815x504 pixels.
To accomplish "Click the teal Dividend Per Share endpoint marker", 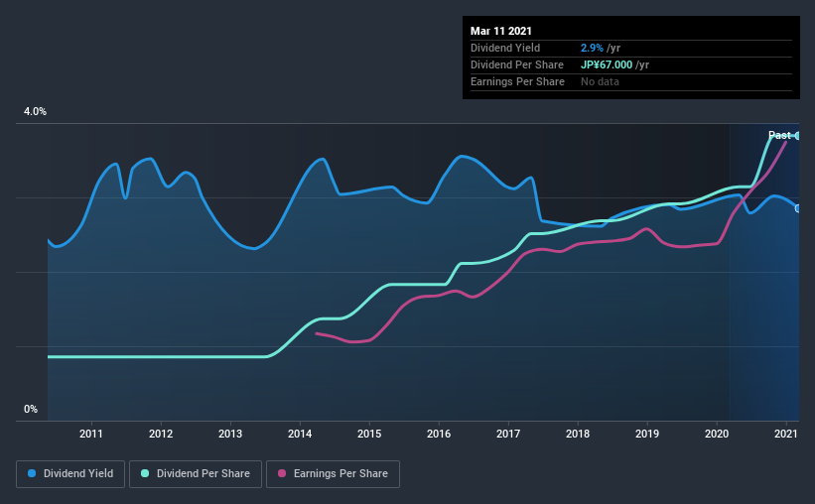I will click(798, 136).
